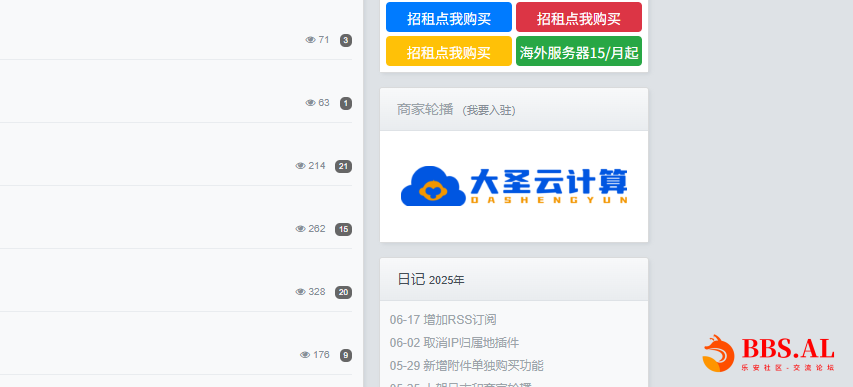853x387 pixels.
Task: Open the green 海外服务器15/月起 button
Action: point(579,51)
